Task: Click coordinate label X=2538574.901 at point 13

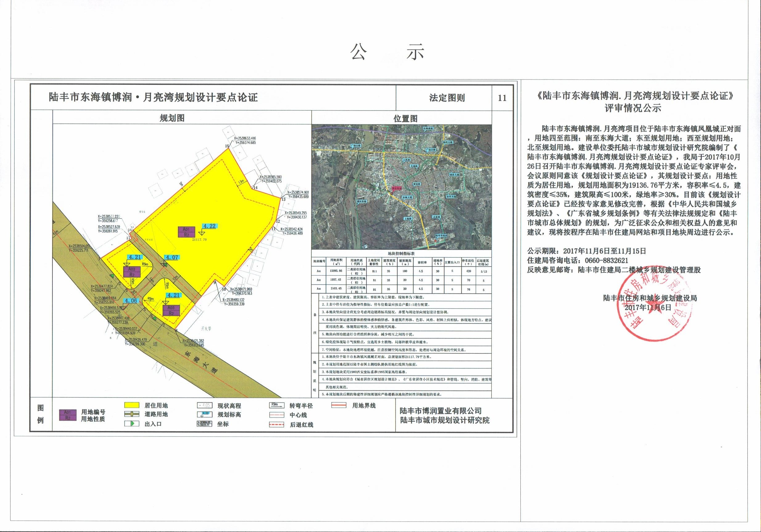Action: coord(298,194)
